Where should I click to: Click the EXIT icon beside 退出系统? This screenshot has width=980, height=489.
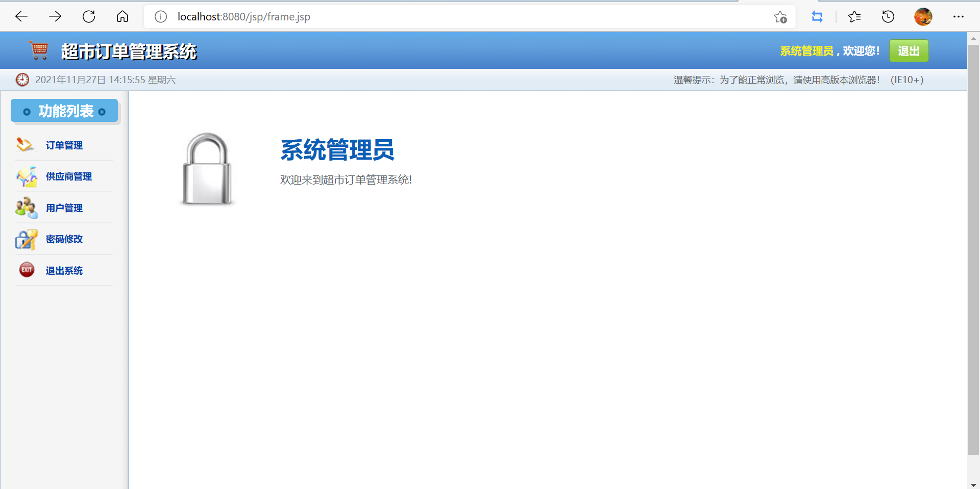[26, 270]
